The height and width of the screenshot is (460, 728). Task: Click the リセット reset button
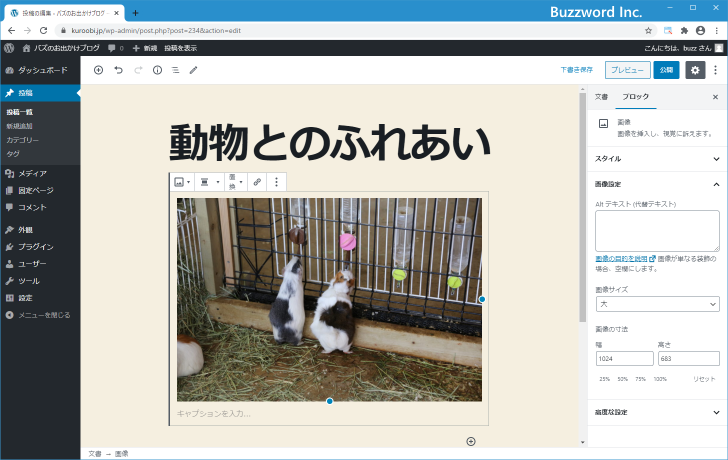704,379
